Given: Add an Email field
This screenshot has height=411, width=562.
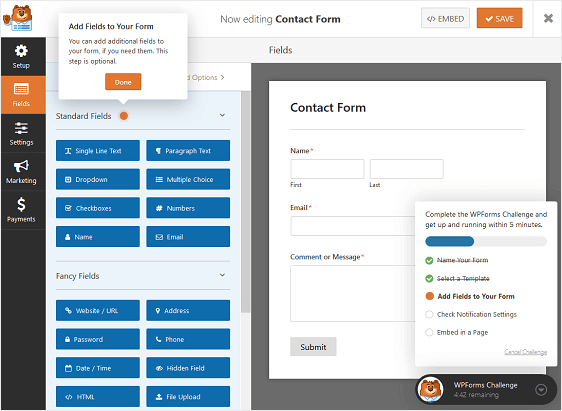Looking at the screenshot, I should click(188, 236).
